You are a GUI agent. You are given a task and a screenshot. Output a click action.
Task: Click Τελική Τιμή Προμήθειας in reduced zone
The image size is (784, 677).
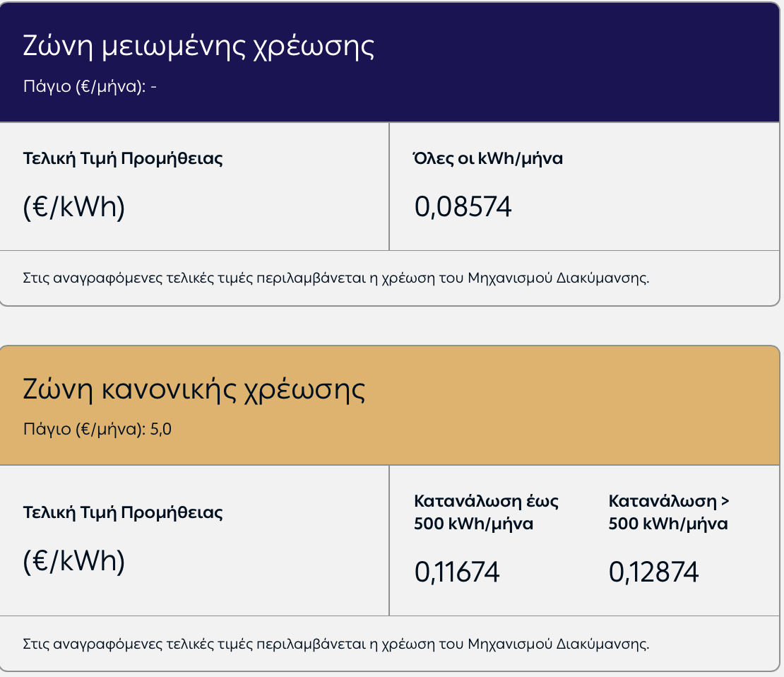123,158
